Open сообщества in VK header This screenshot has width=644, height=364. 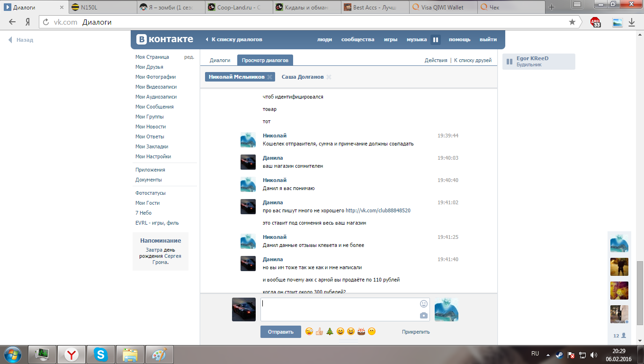point(358,40)
